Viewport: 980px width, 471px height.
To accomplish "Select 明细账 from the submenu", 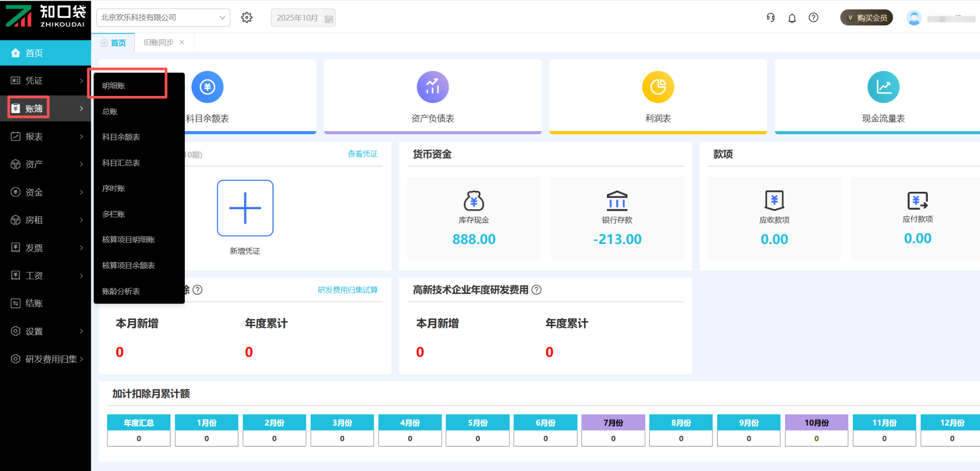I will click(114, 86).
